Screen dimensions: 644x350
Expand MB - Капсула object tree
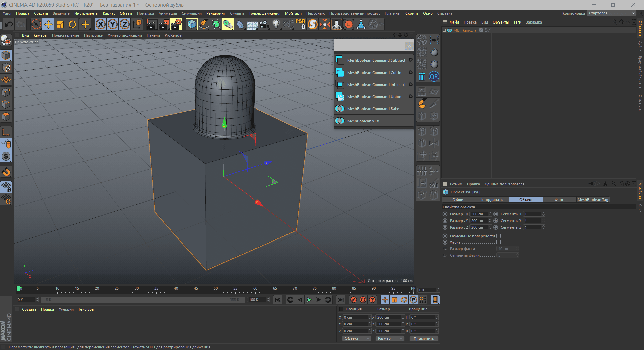coord(444,30)
